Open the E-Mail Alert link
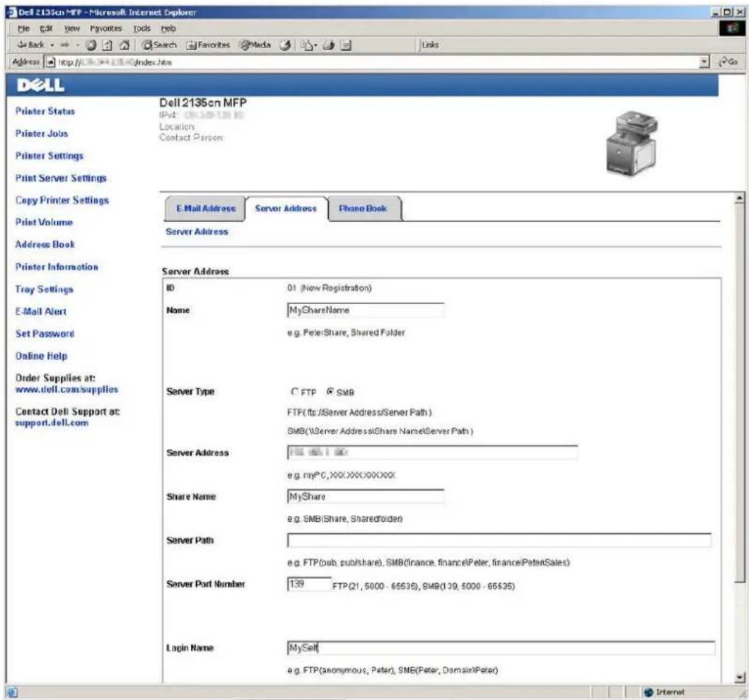The width and height of the screenshot is (749, 700). click(x=40, y=312)
